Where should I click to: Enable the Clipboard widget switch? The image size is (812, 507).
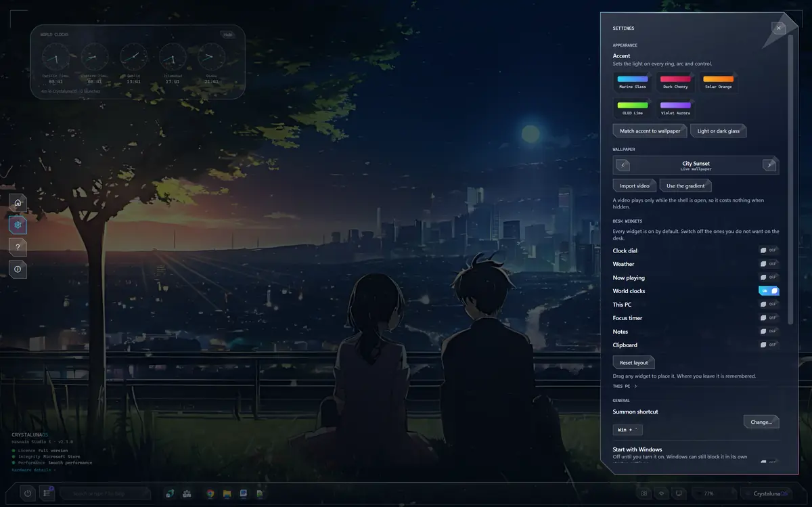click(769, 345)
